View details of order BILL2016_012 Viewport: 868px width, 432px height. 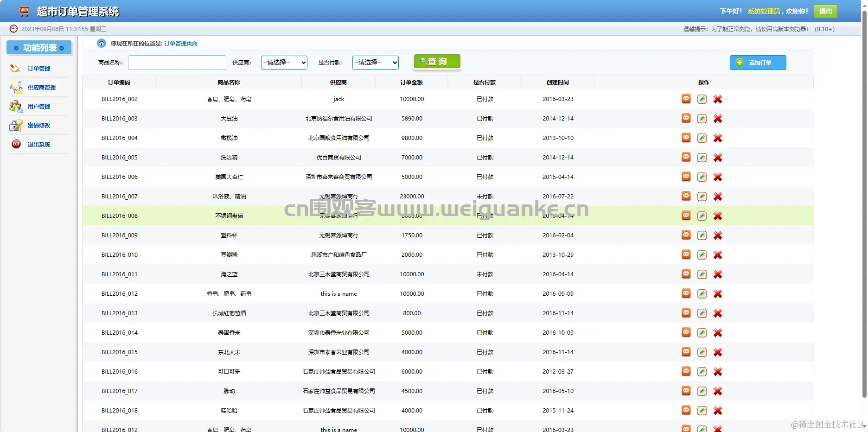coord(686,293)
